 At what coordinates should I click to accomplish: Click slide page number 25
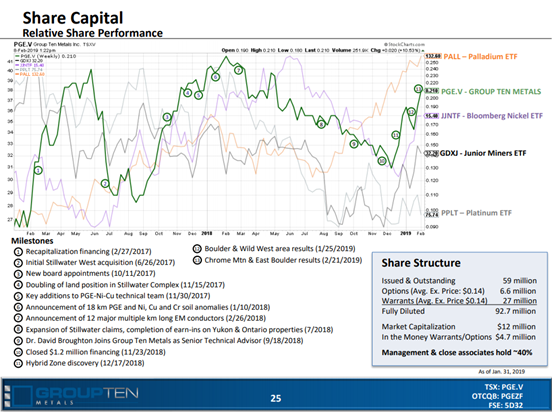tap(276, 398)
